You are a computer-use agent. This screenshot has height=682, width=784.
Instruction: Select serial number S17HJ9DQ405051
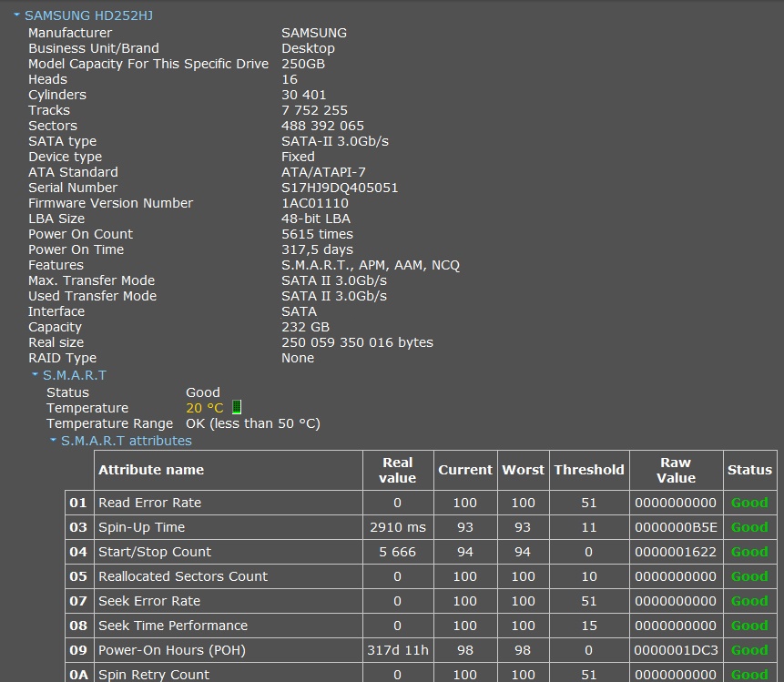click(x=340, y=188)
